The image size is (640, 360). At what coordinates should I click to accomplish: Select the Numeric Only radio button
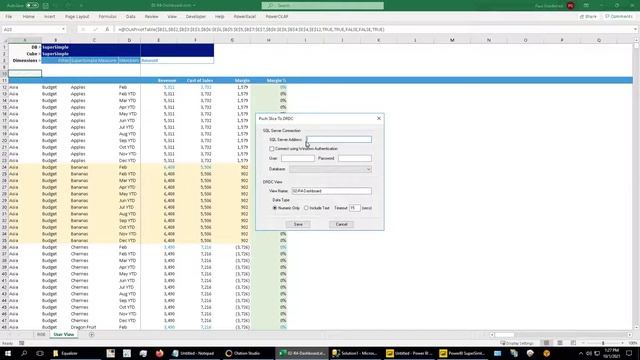coord(275,208)
